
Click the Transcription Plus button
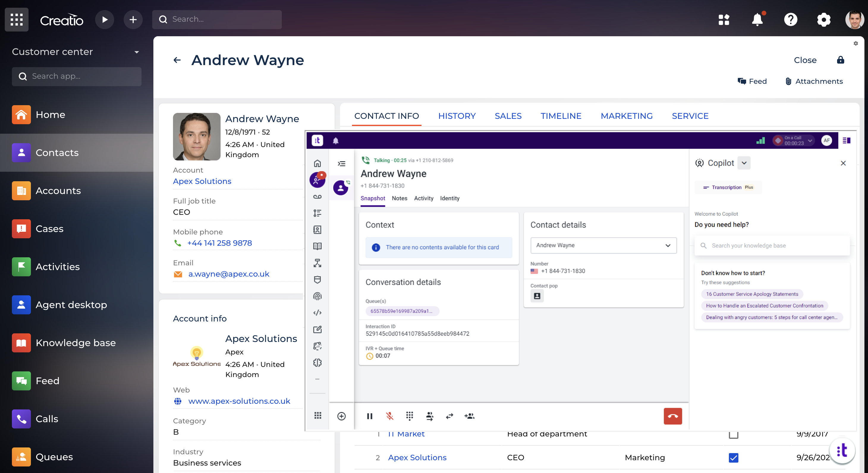click(728, 187)
